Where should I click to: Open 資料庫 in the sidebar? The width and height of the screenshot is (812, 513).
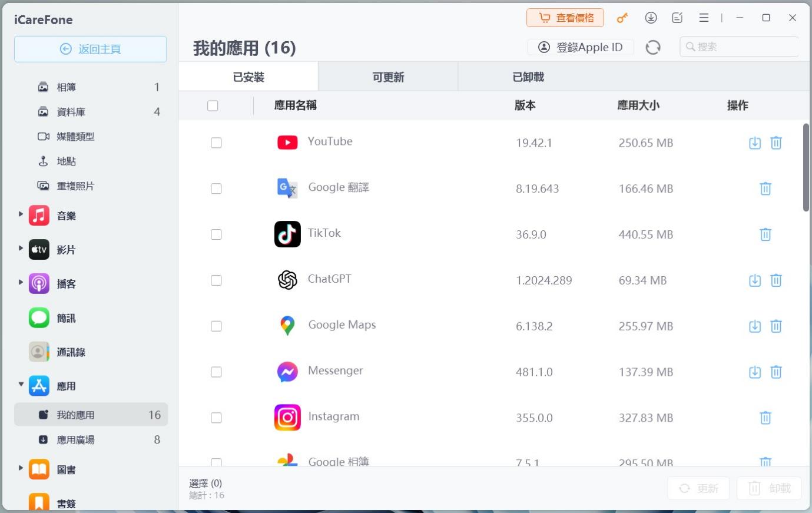tap(91, 112)
